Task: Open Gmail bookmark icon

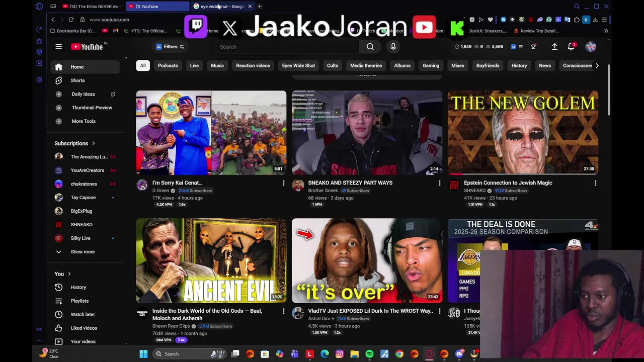Action: (116, 31)
